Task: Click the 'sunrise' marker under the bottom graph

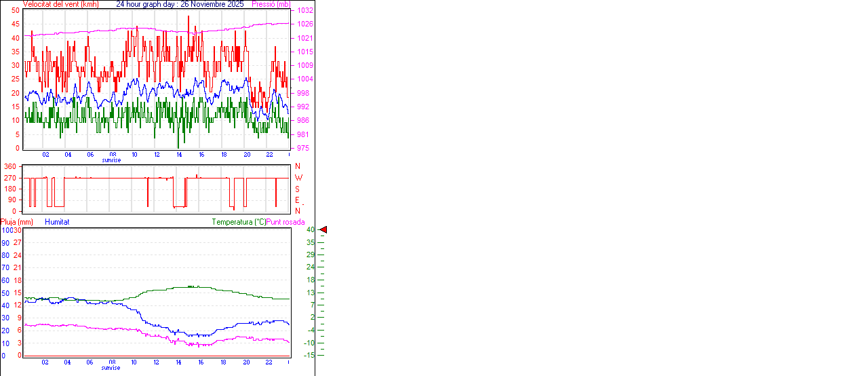Action: [x=112, y=368]
